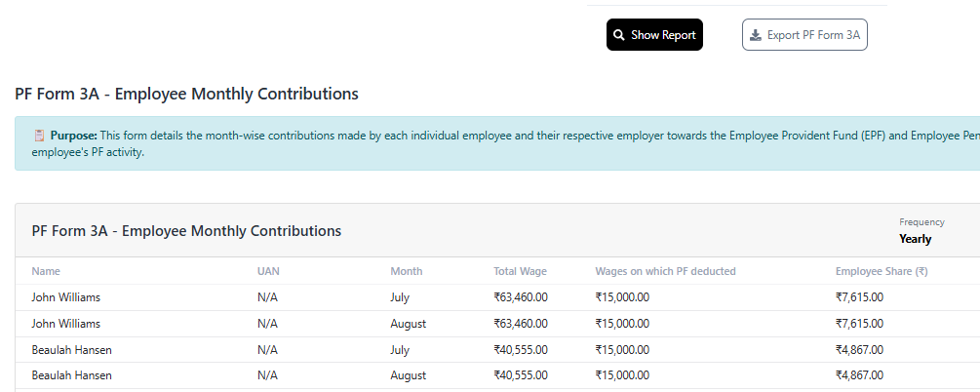Click the magnifier icon in Show Report
The width and height of the screenshot is (980, 392).
click(x=619, y=35)
